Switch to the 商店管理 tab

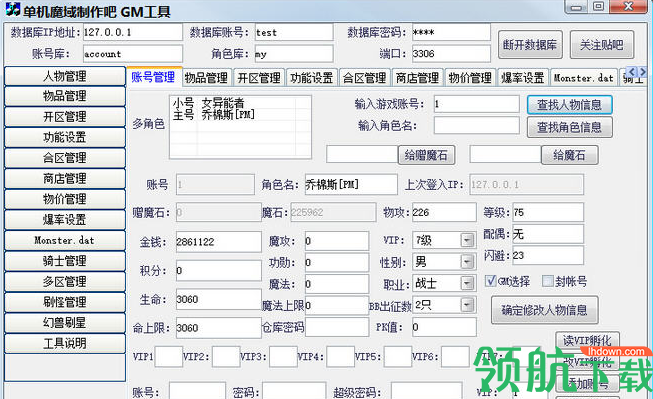[418, 77]
